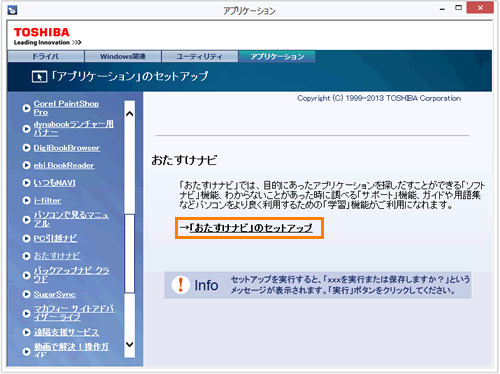Click the arrow bullet beside バックアップナビ クラウド
Screen dimensions: 500x374
[26, 275]
